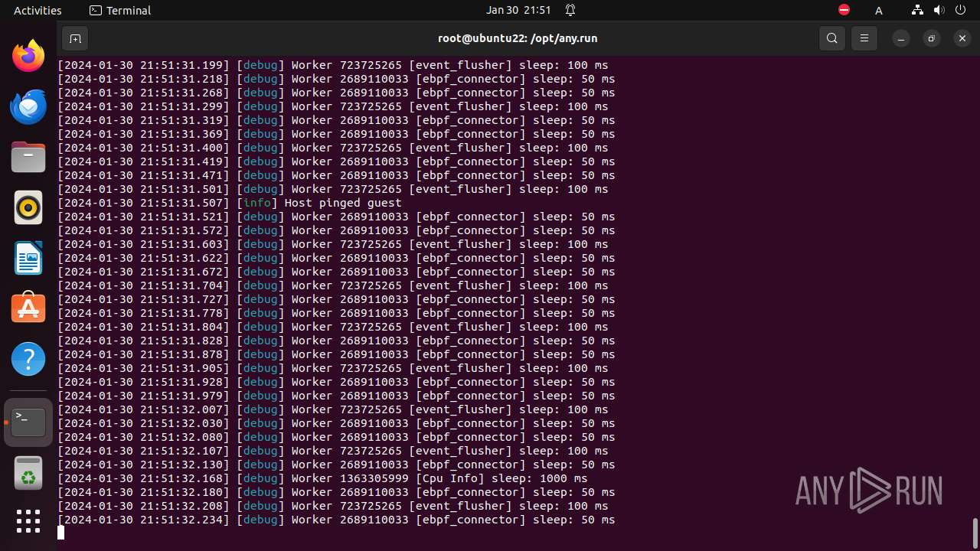Screen dimensions: 980x551
Task: Open the Help icon in dock
Action: 28,359
